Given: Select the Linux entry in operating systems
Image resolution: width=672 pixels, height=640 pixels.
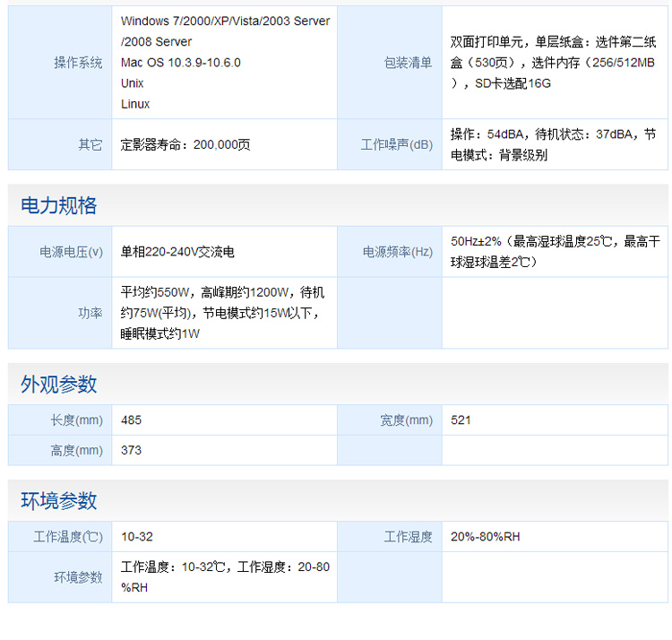Looking at the screenshot, I should click(135, 104).
